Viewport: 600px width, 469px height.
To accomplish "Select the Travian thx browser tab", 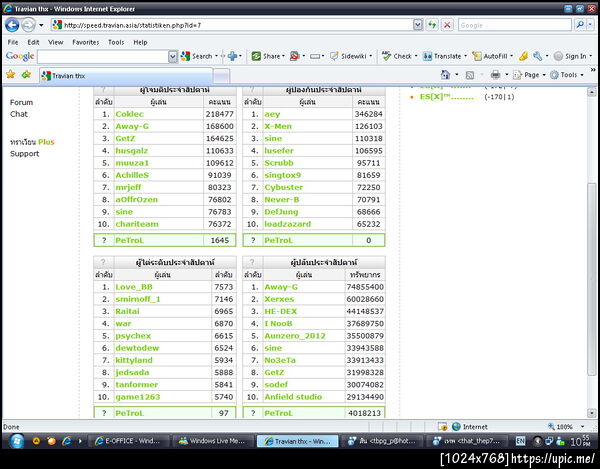I will [126, 76].
